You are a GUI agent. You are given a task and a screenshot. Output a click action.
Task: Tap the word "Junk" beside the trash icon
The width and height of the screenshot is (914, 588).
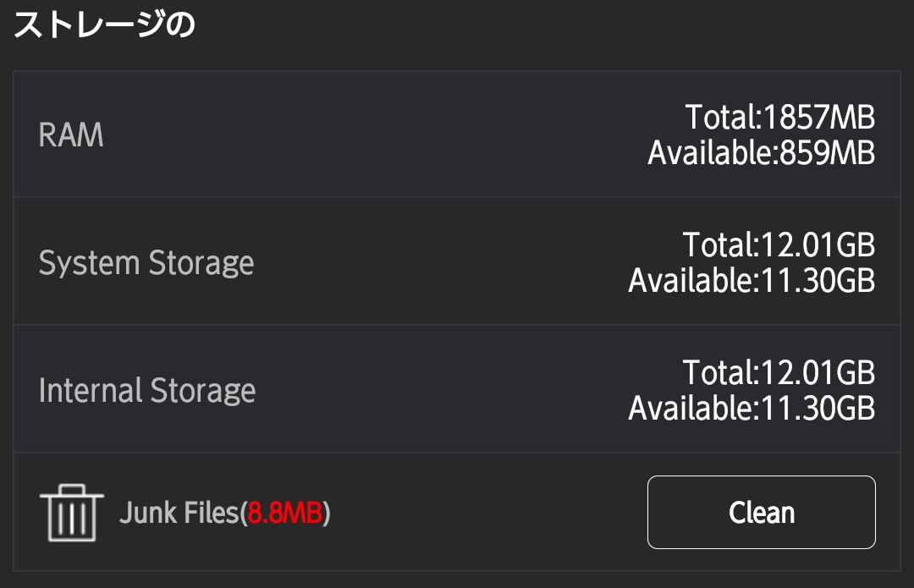[147, 513]
